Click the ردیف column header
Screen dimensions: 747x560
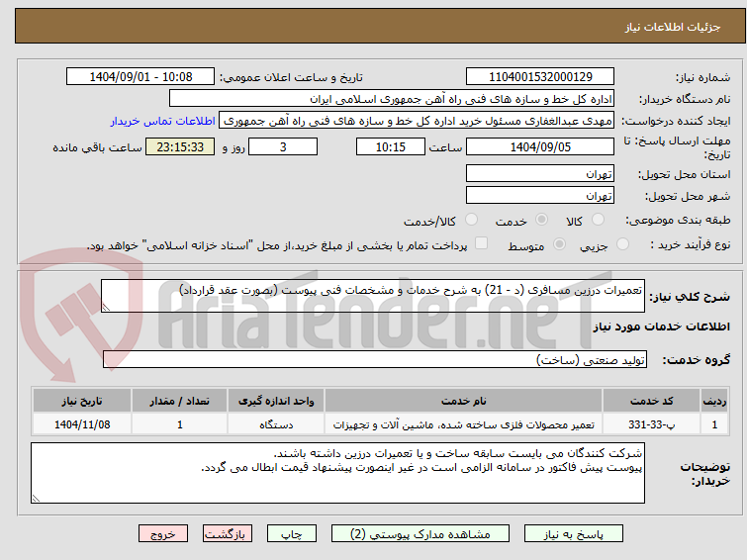click(x=714, y=401)
